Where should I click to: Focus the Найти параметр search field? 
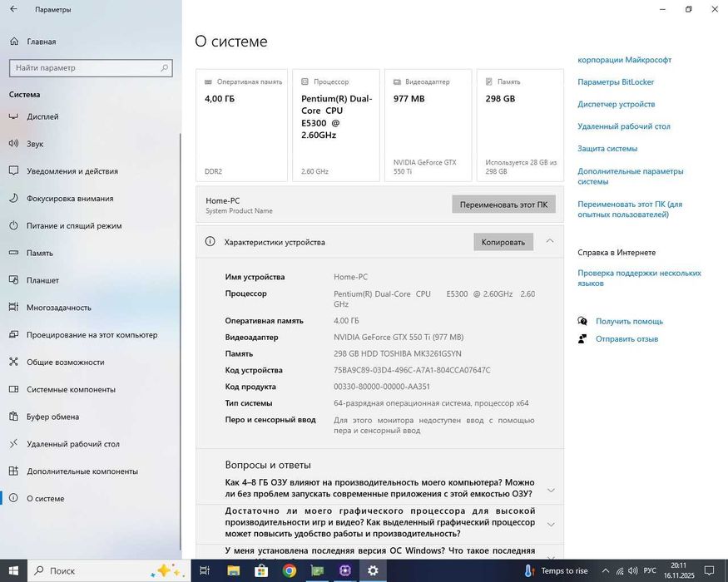pos(91,67)
